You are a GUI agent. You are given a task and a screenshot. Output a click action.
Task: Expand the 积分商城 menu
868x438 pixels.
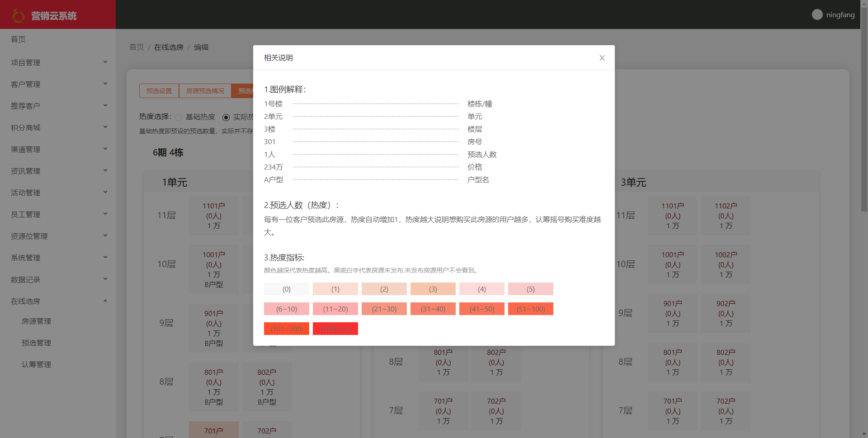(58, 127)
